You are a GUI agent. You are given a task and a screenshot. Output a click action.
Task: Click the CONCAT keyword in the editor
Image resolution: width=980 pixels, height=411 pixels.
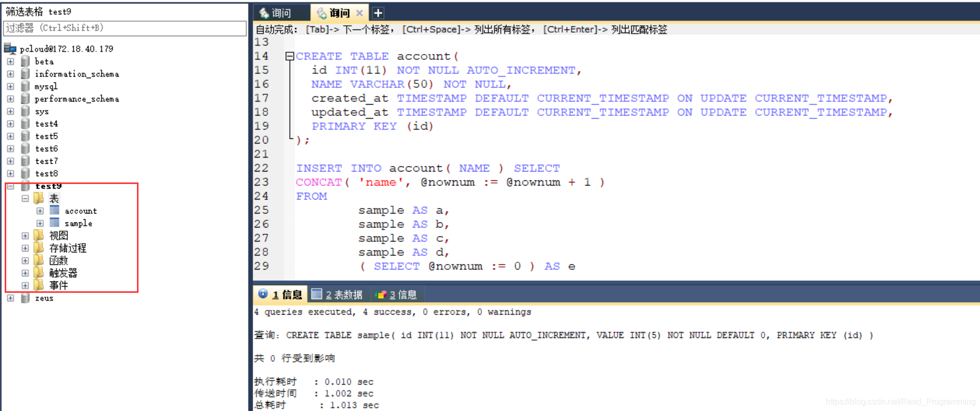319,182
